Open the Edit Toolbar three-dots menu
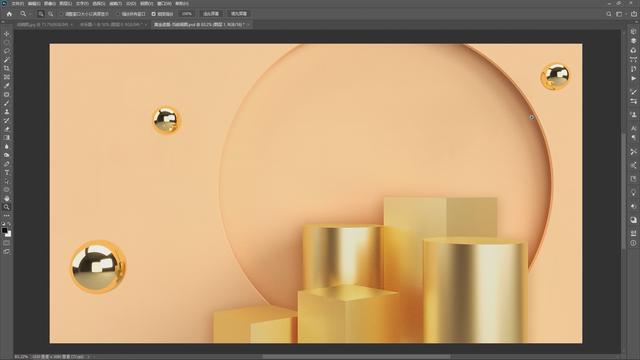 pyautogui.click(x=7, y=216)
